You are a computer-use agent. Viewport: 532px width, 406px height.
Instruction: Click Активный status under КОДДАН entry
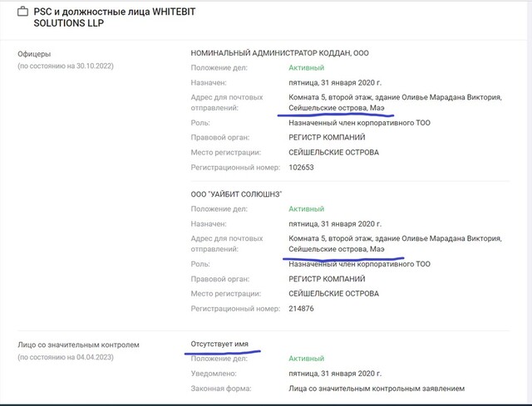click(306, 67)
